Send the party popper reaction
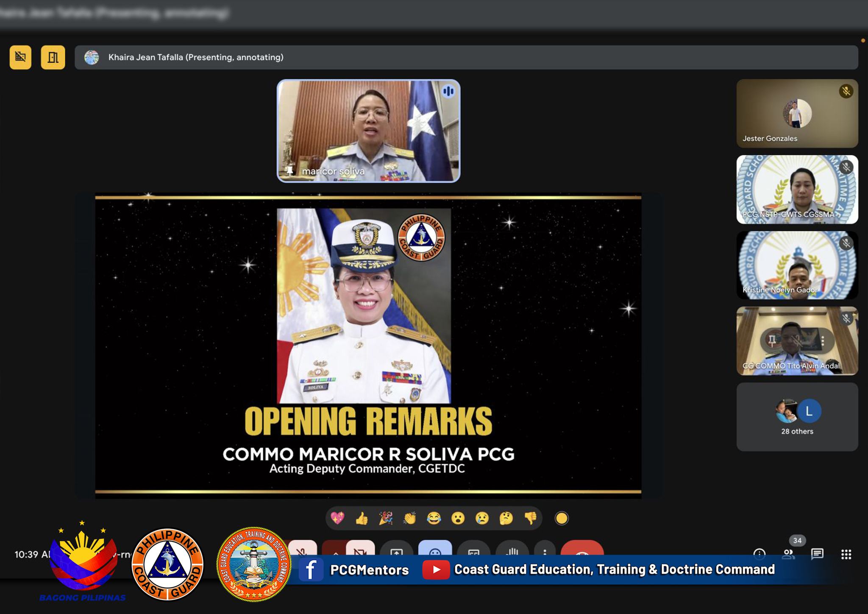868x614 pixels. pos(386,518)
